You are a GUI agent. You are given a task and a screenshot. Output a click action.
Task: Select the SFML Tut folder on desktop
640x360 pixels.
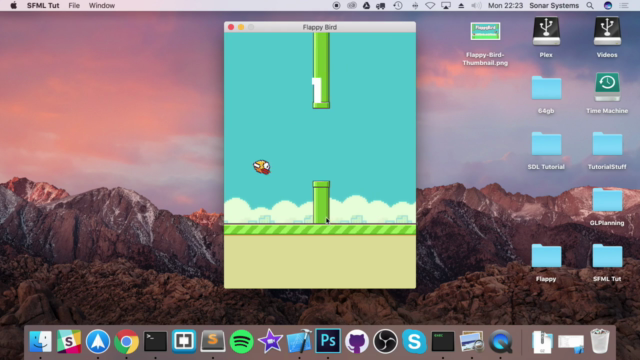click(x=607, y=256)
